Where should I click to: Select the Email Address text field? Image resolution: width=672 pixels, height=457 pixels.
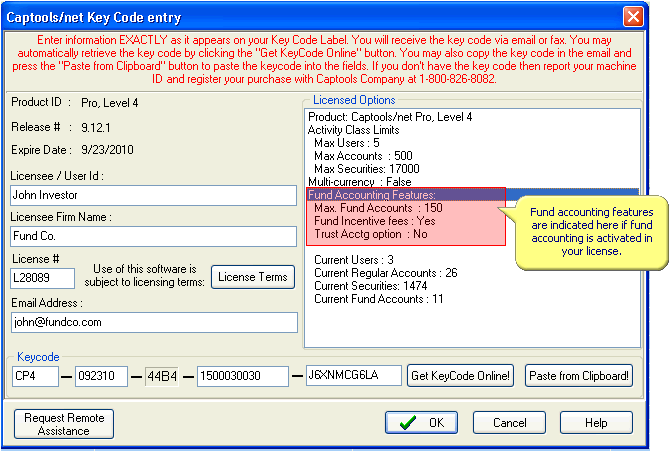tap(154, 322)
